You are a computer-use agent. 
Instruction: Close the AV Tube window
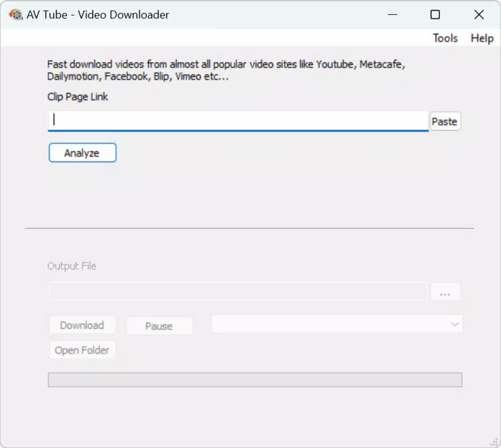[x=479, y=15]
